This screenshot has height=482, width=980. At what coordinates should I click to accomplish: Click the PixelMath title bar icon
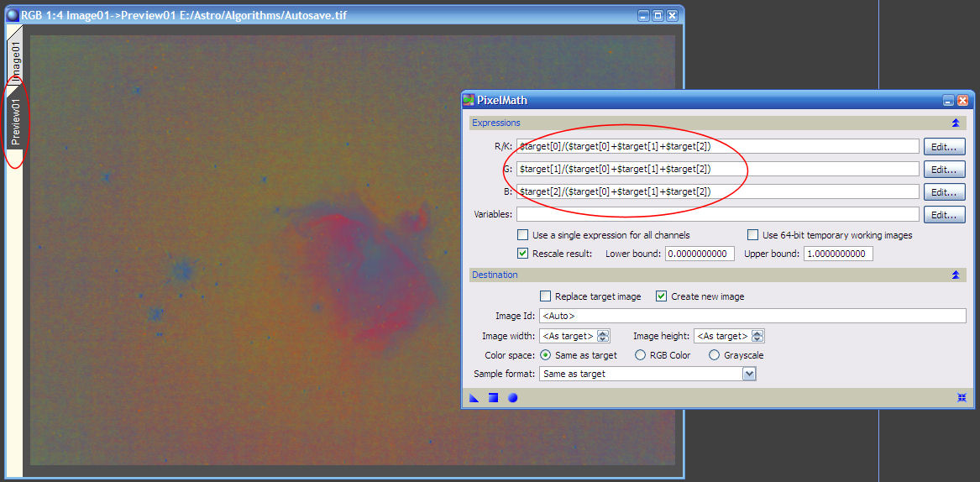(x=469, y=100)
